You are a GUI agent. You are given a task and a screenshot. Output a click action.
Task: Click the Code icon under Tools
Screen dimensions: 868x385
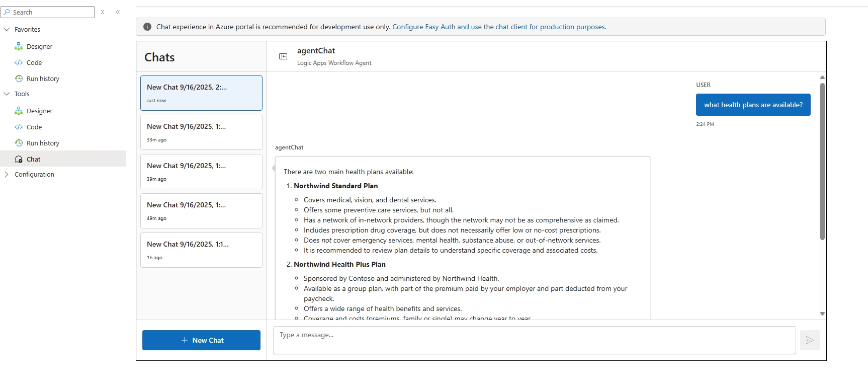[19, 127]
